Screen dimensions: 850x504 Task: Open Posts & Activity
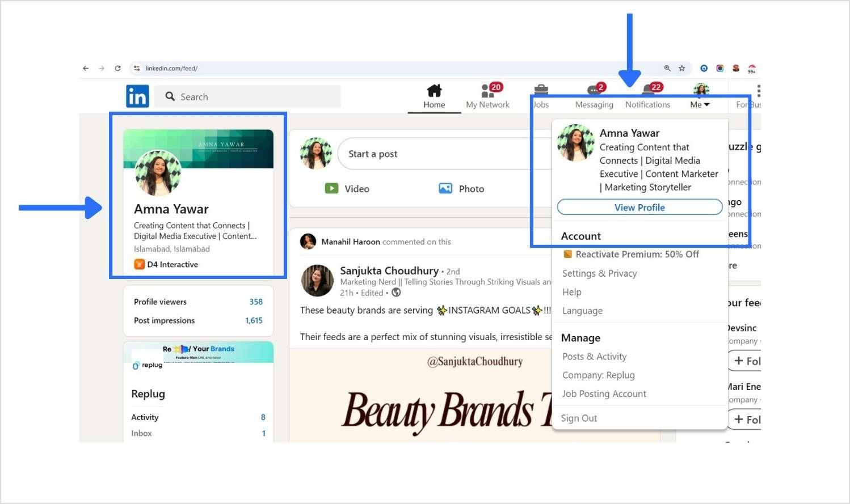click(594, 357)
